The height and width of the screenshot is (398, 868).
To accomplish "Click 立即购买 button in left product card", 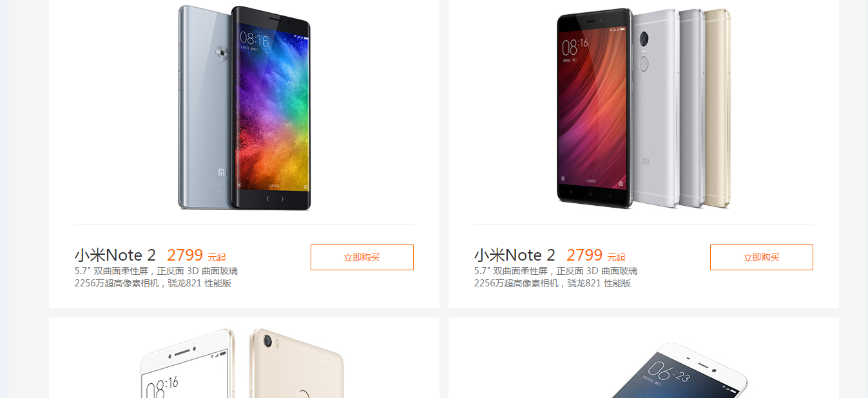I will pos(362,257).
